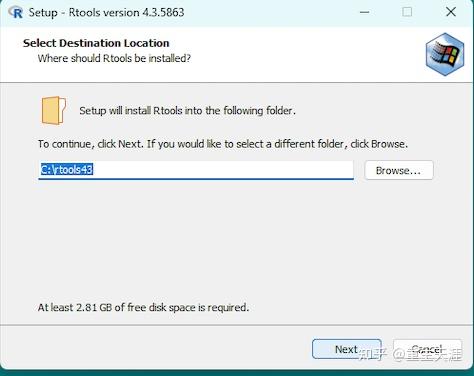Click the free disk space requirement text
Viewport: 474px width, 376px height.
coord(143,307)
